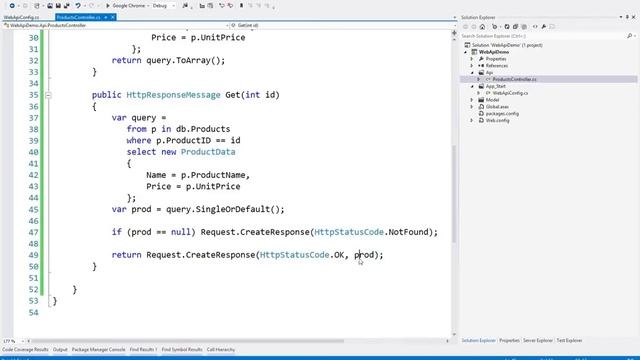The image size is (640, 360).
Task: Collapse the Api folder node
Action: click(x=472, y=73)
